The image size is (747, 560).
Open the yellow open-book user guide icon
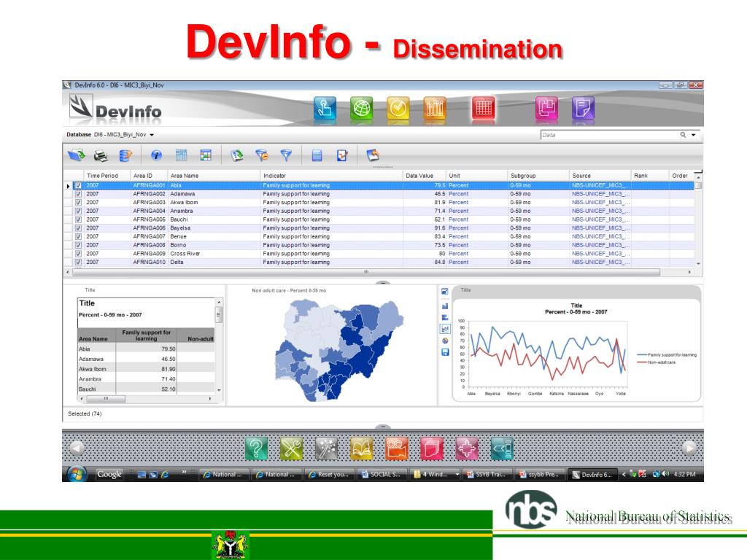coord(362,448)
